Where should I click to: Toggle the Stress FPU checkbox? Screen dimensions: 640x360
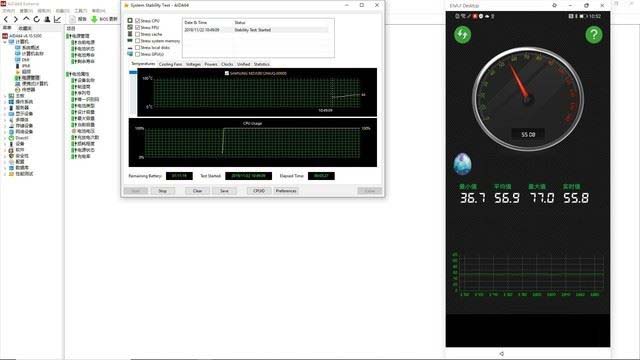[x=138, y=27]
